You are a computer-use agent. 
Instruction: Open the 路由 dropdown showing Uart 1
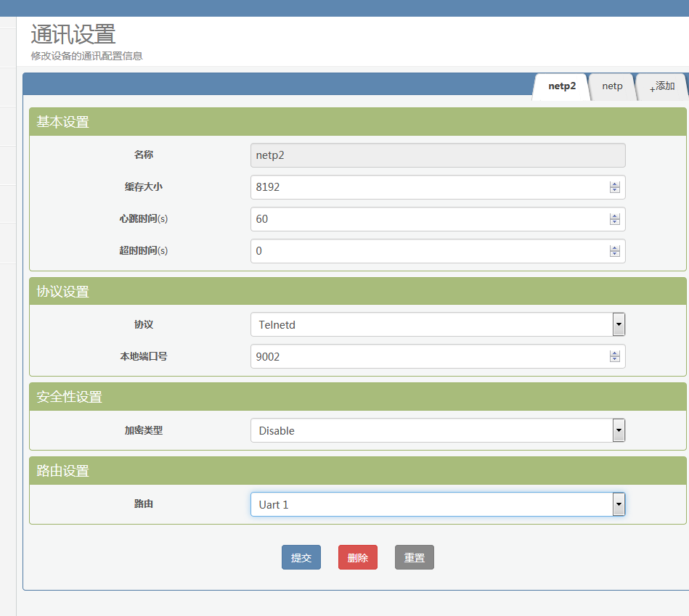(619, 504)
